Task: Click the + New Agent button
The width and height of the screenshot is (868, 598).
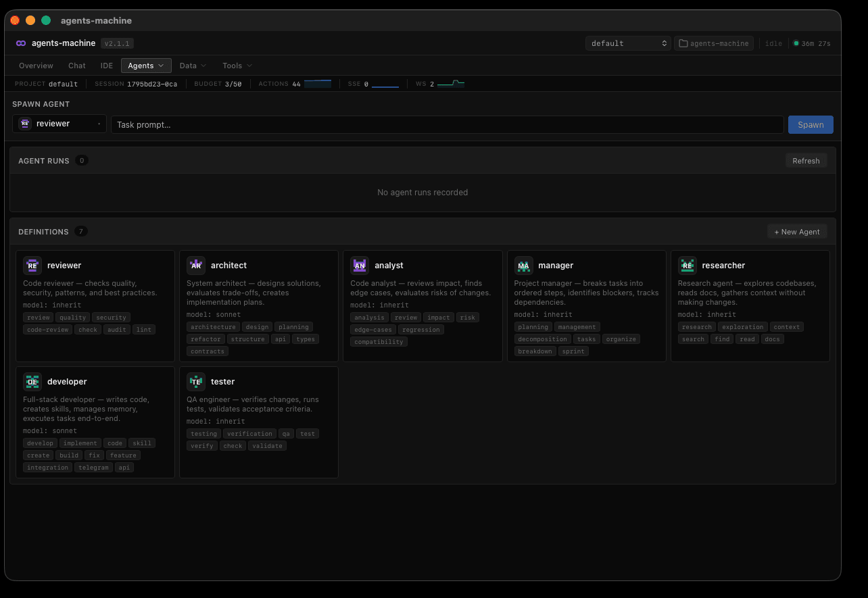Action: click(x=797, y=231)
